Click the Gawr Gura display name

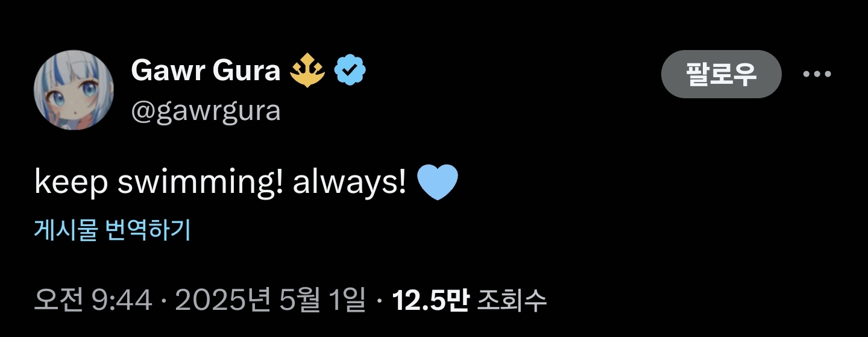click(x=206, y=72)
